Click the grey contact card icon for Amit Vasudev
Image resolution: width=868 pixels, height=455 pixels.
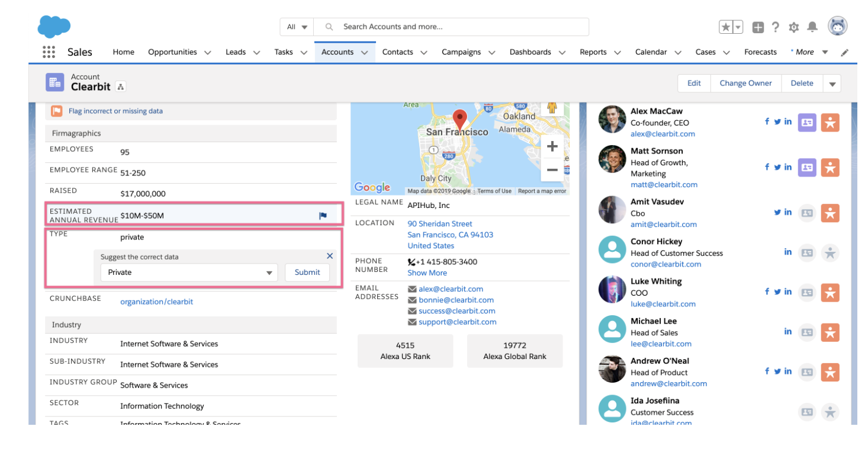point(807,213)
